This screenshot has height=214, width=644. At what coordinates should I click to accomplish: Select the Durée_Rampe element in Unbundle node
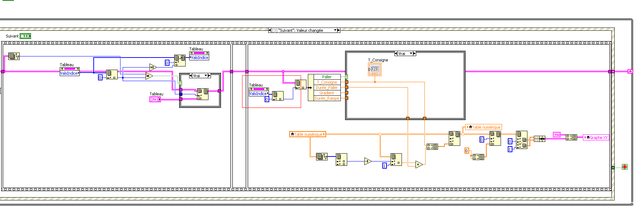327,98
